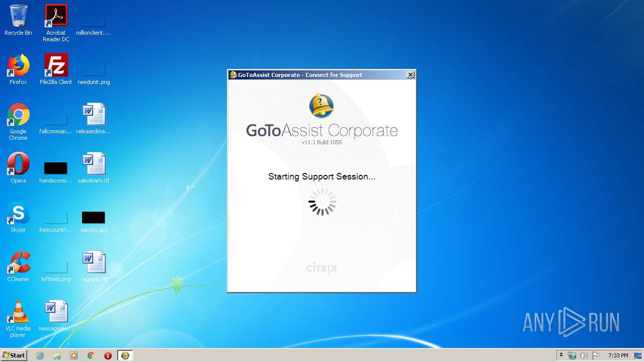This screenshot has width=644, height=362.
Task: Open Windows Explorer from the taskbar
Action: pyautogui.click(x=57, y=355)
